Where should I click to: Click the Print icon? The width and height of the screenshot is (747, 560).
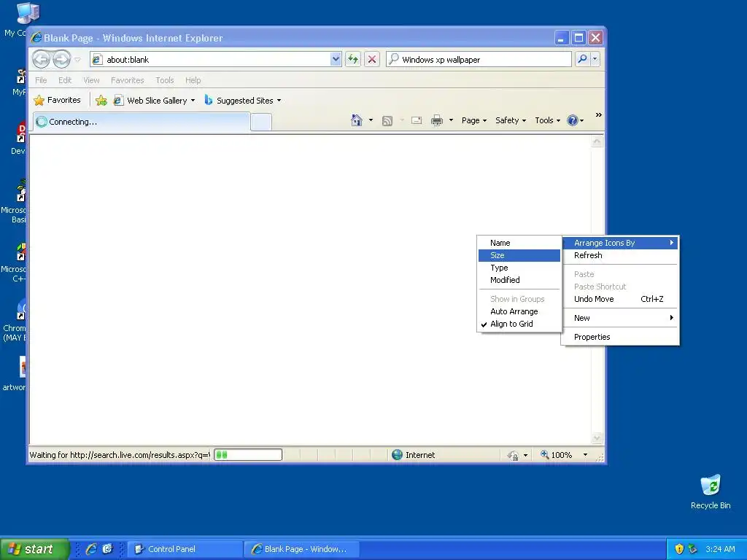point(437,120)
